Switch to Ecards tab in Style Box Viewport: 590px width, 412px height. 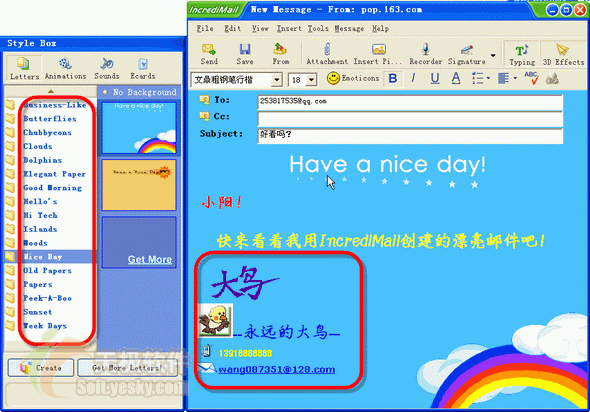(x=143, y=68)
